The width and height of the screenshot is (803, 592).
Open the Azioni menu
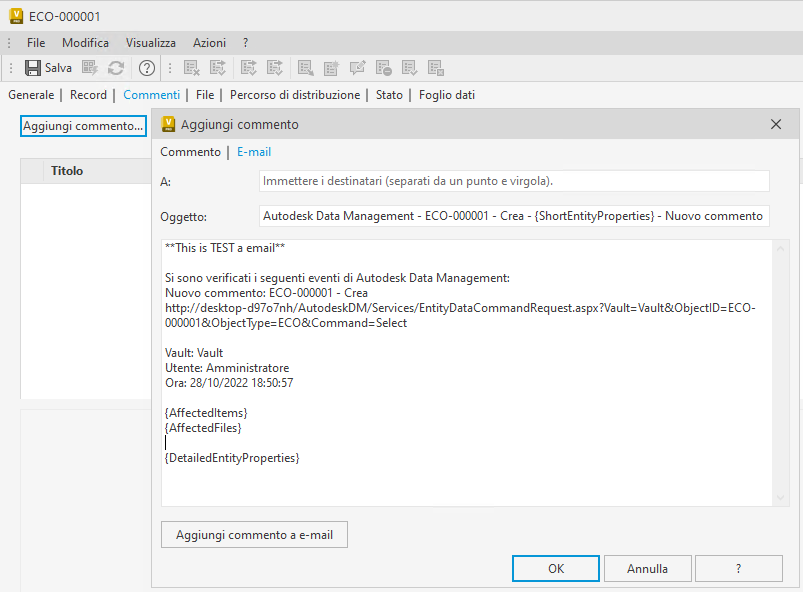(209, 43)
